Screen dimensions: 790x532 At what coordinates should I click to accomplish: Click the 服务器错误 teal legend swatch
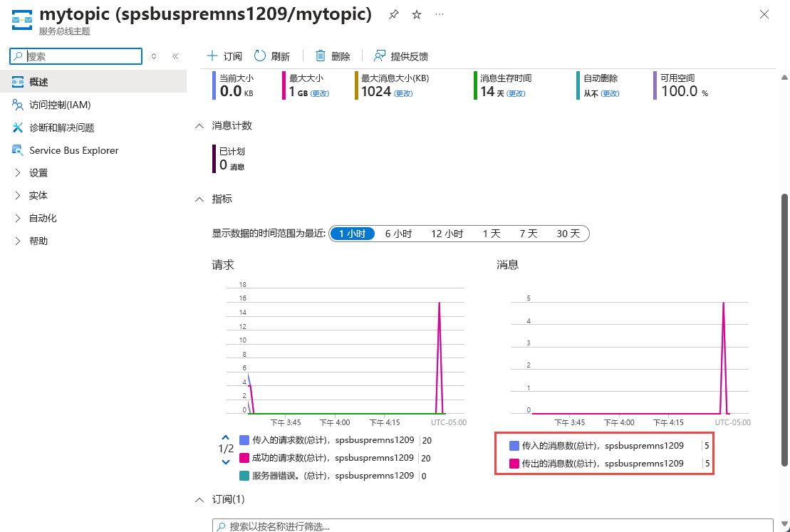[244, 476]
